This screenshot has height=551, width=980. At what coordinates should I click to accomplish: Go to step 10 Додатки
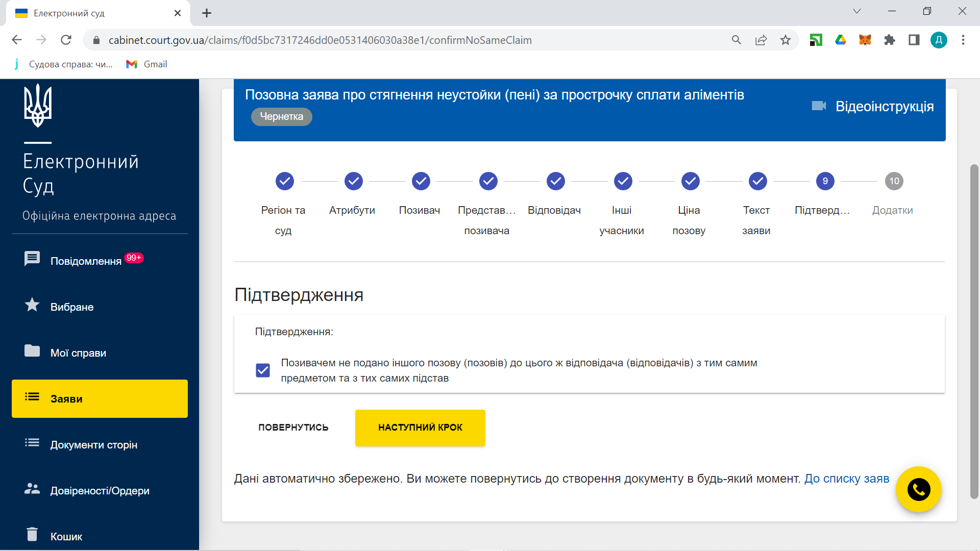click(894, 181)
